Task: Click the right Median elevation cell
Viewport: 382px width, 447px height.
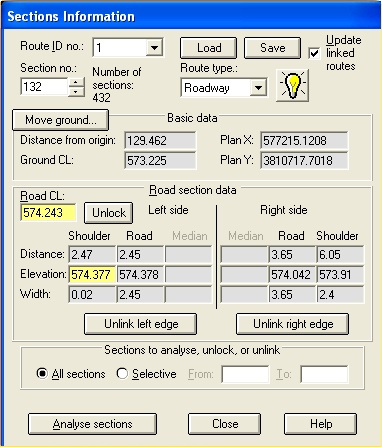Action: (x=244, y=275)
